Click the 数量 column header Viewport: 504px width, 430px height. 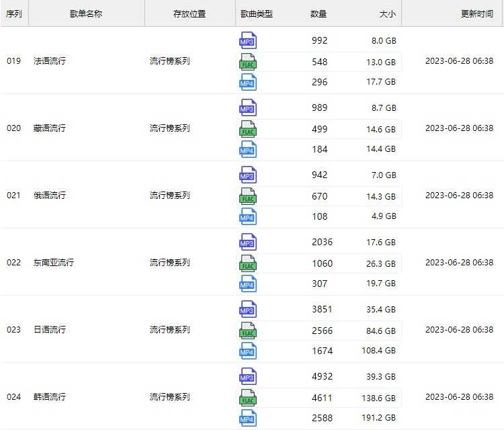(x=319, y=14)
